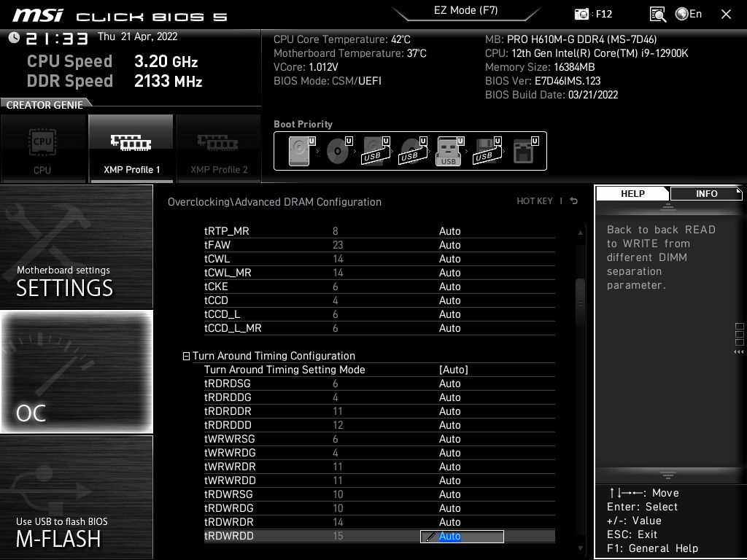Image resolution: width=747 pixels, height=560 pixels.
Task: Select the tRDWRSG row
Action: (x=379, y=494)
